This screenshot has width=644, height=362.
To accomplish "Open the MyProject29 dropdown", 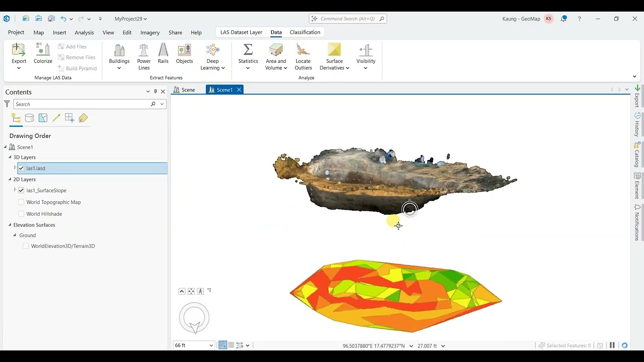I will click(x=131, y=19).
